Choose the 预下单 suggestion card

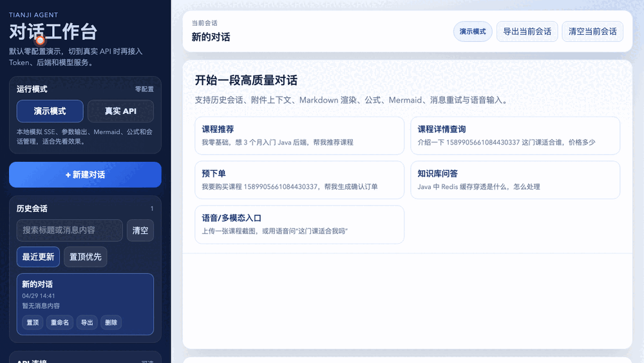click(299, 180)
